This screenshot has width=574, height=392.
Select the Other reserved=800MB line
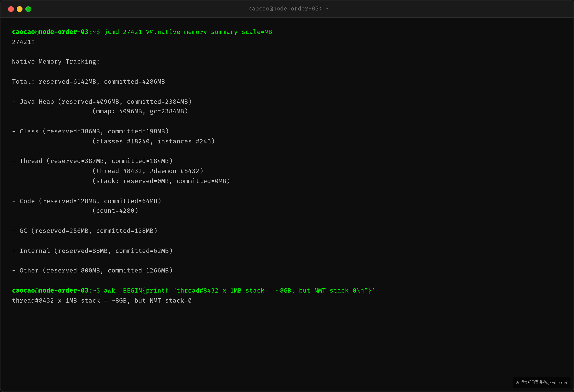coord(92,270)
